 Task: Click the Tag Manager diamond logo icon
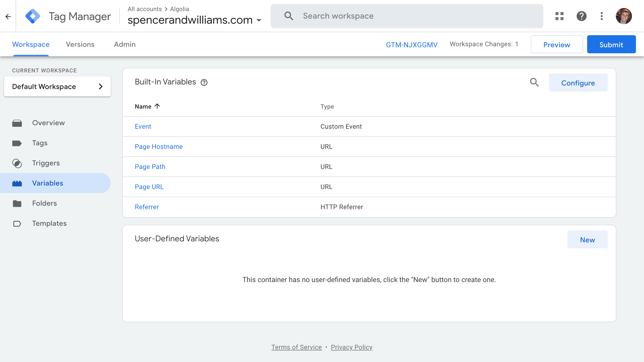33,16
